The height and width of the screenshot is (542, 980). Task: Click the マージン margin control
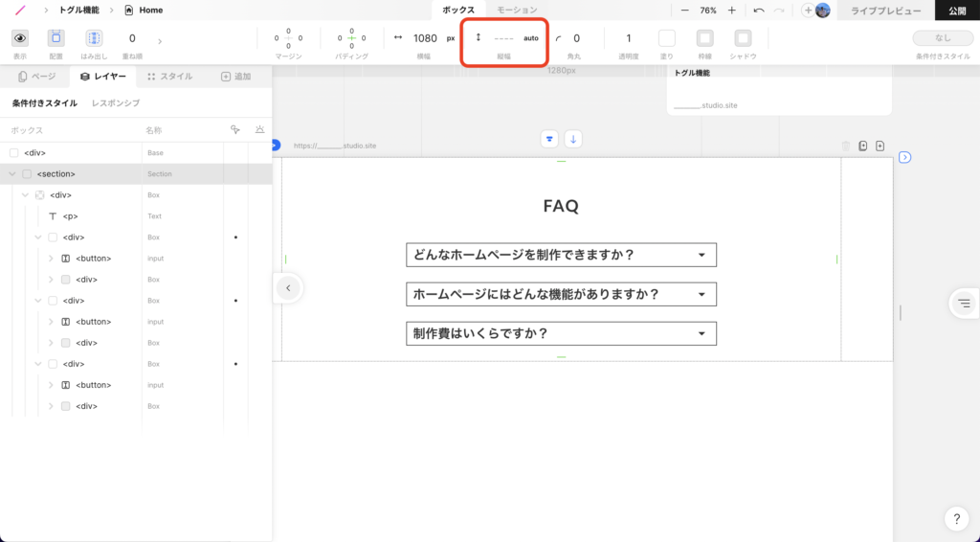[288, 38]
